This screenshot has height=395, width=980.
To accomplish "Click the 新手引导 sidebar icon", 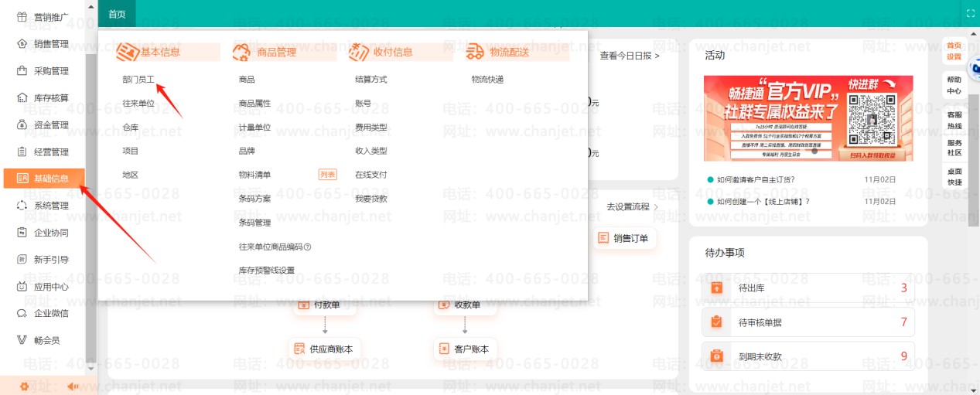I will [22, 260].
